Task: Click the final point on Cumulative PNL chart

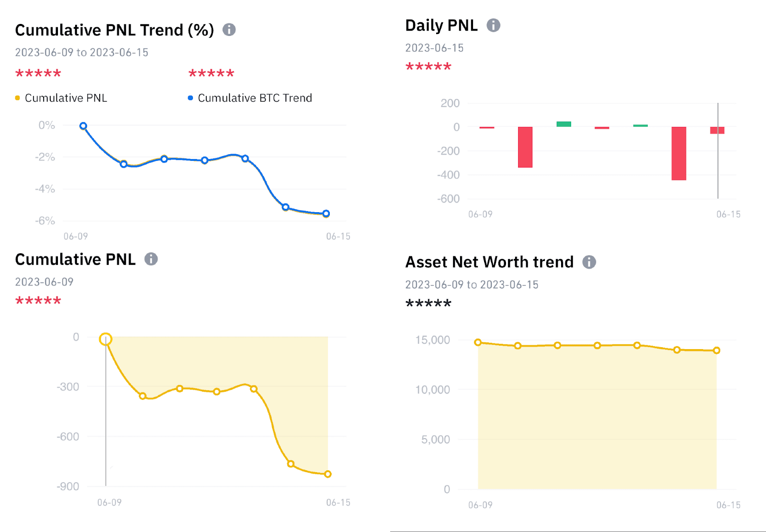Action: tap(328, 474)
